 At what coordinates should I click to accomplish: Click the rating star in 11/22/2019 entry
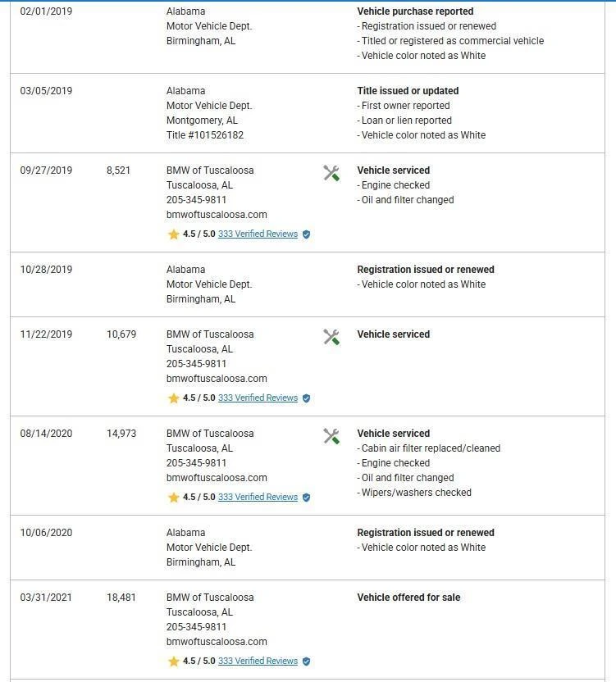tap(173, 398)
